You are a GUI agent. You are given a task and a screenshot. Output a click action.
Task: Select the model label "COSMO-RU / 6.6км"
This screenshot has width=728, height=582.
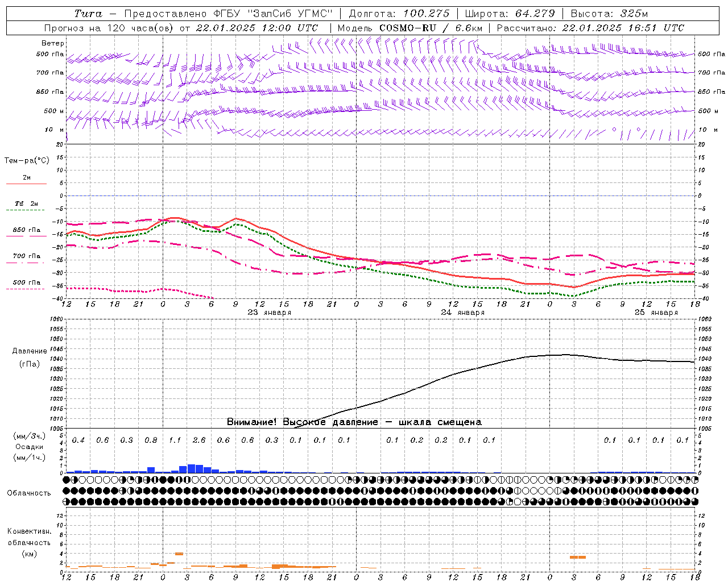pos(431,28)
